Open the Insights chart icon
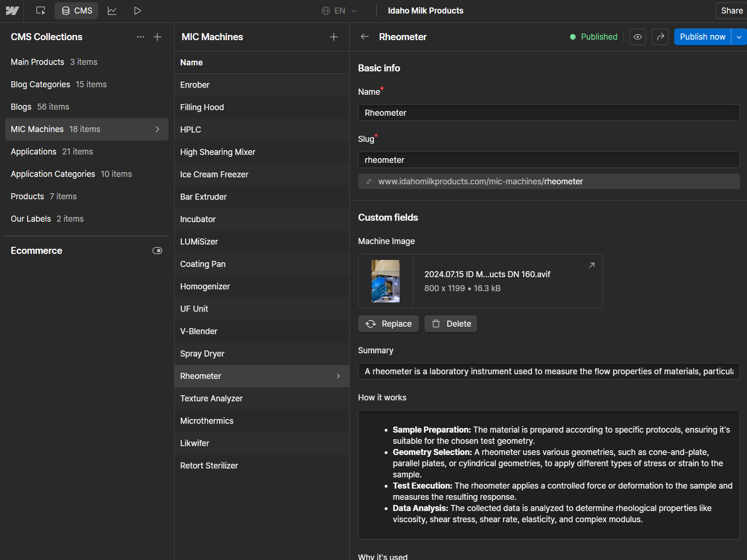The height and width of the screenshot is (560, 747). pyautogui.click(x=112, y=11)
